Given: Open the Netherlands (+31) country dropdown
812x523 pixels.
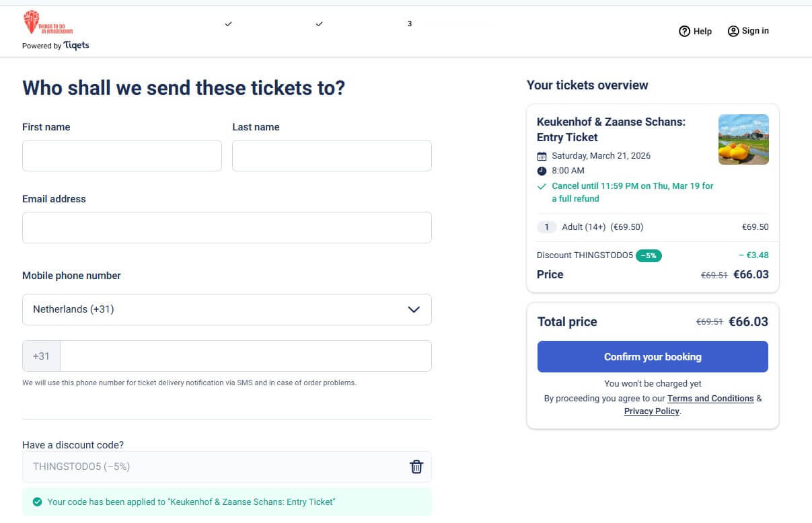Looking at the screenshot, I should [x=215, y=309].
